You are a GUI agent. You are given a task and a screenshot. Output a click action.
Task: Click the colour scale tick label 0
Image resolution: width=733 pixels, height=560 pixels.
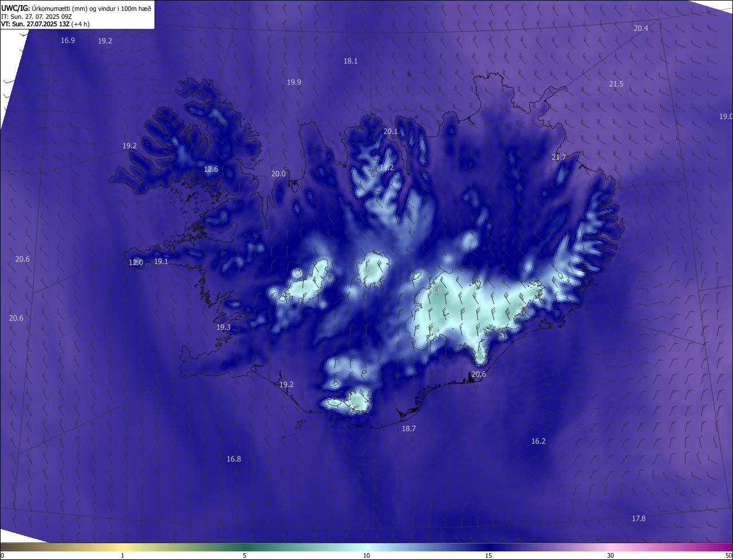[2, 555]
